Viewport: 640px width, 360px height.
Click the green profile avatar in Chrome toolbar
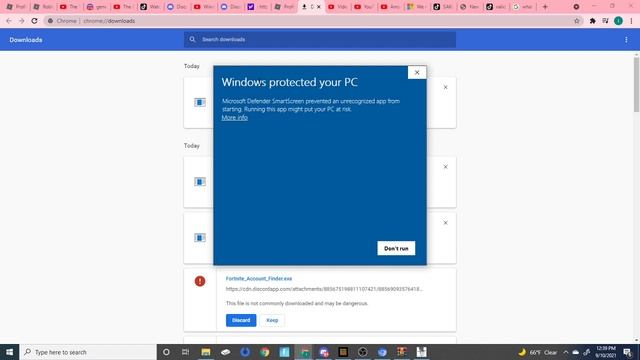click(618, 21)
